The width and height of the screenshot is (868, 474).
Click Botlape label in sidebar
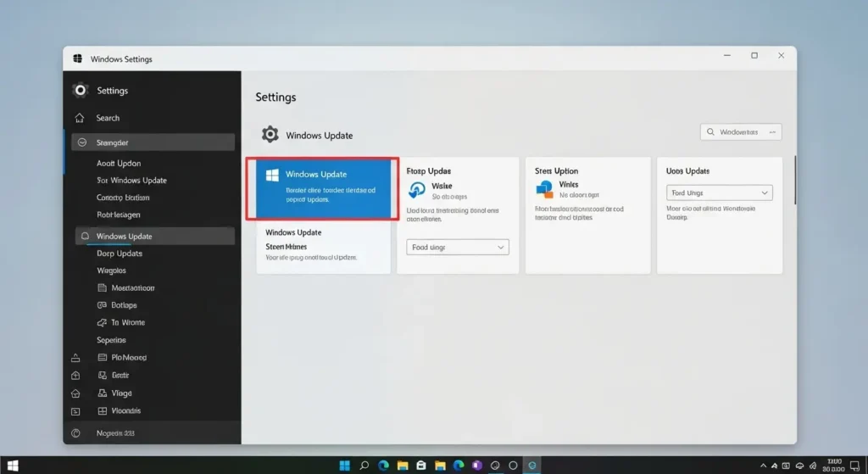(x=124, y=305)
